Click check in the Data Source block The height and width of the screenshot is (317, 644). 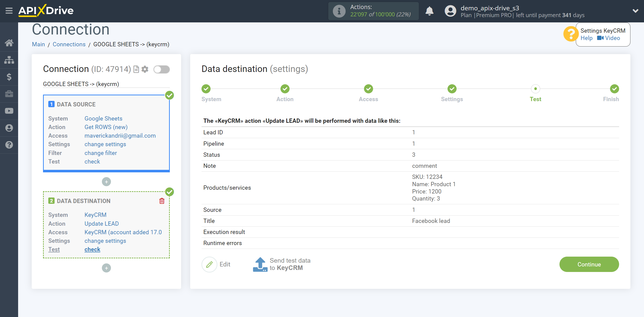tap(92, 162)
